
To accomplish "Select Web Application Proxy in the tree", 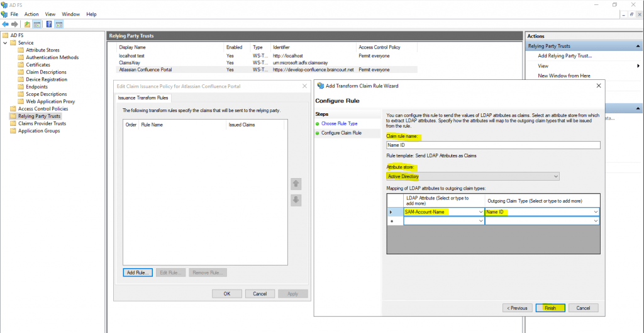I will [50, 101].
